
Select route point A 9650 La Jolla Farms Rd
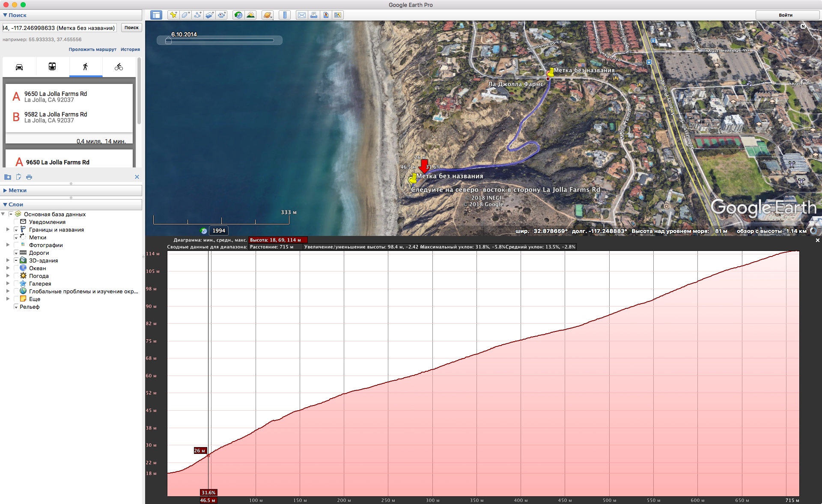click(56, 97)
